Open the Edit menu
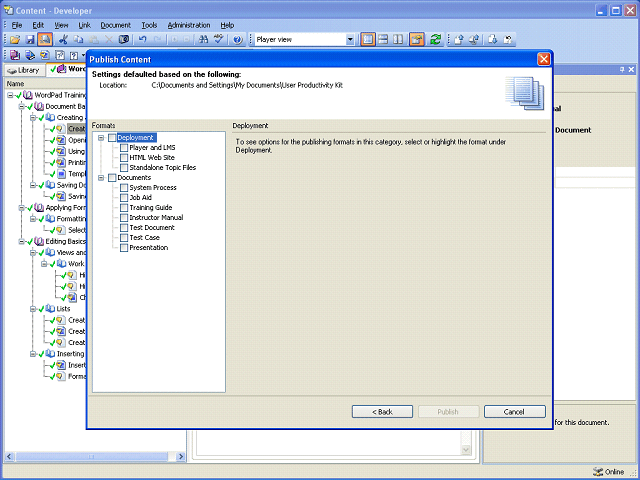 click(x=38, y=25)
